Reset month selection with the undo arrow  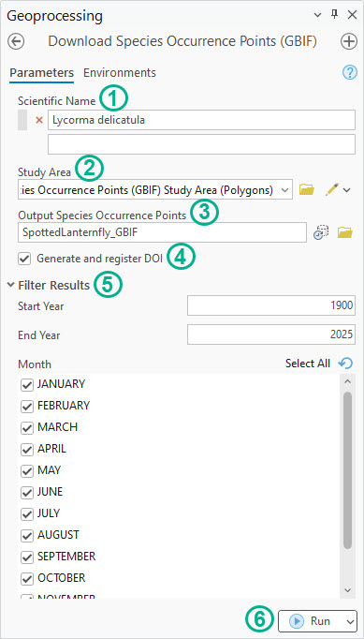coord(345,364)
